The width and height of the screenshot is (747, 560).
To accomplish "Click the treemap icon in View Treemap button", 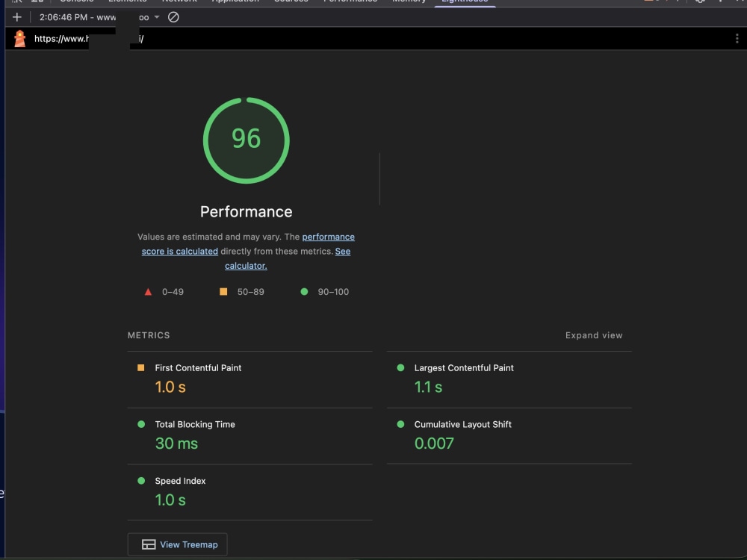I will coord(149,544).
